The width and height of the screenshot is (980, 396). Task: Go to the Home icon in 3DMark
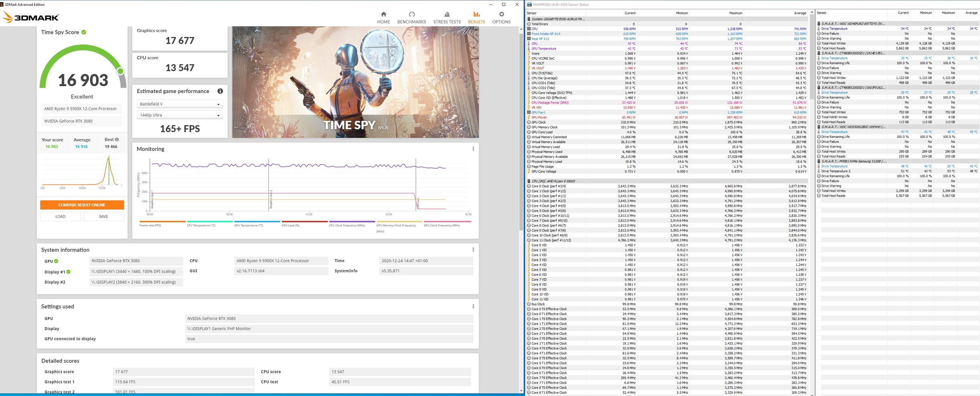click(x=383, y=14)
